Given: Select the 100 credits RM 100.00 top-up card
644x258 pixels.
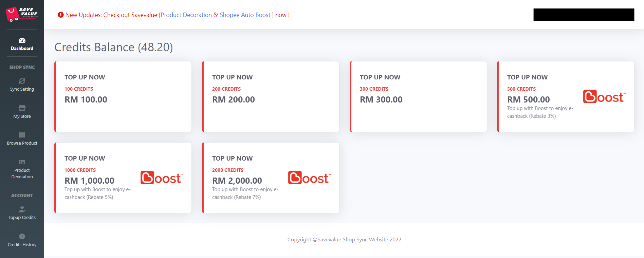Looking at the screenshot, I should [123, 96].
